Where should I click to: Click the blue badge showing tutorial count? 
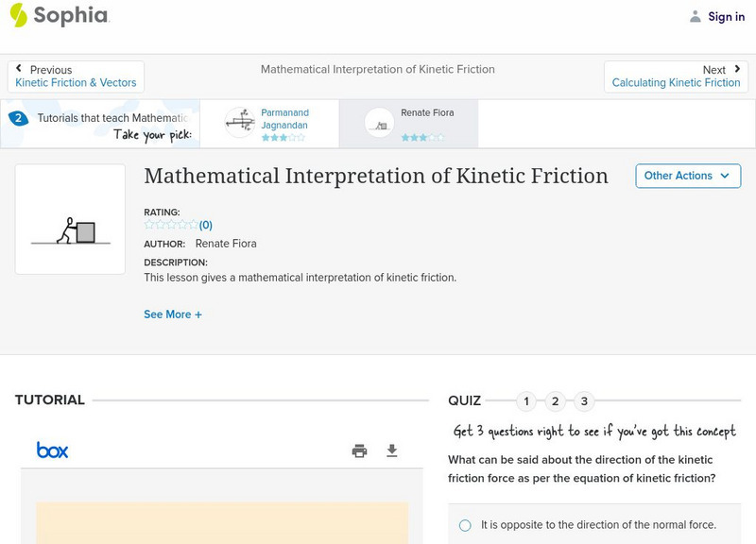pyautogui.click(x=21, y=118)
